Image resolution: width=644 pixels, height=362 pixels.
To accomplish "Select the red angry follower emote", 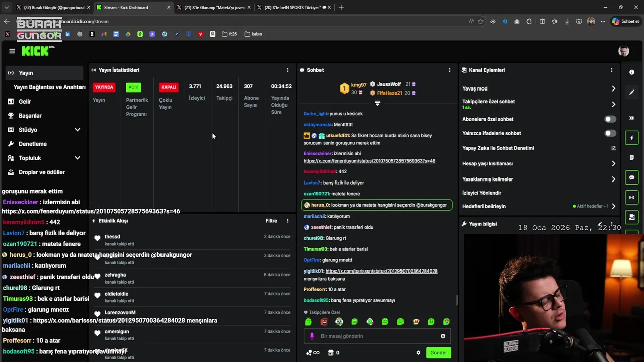I will point(324,322).
